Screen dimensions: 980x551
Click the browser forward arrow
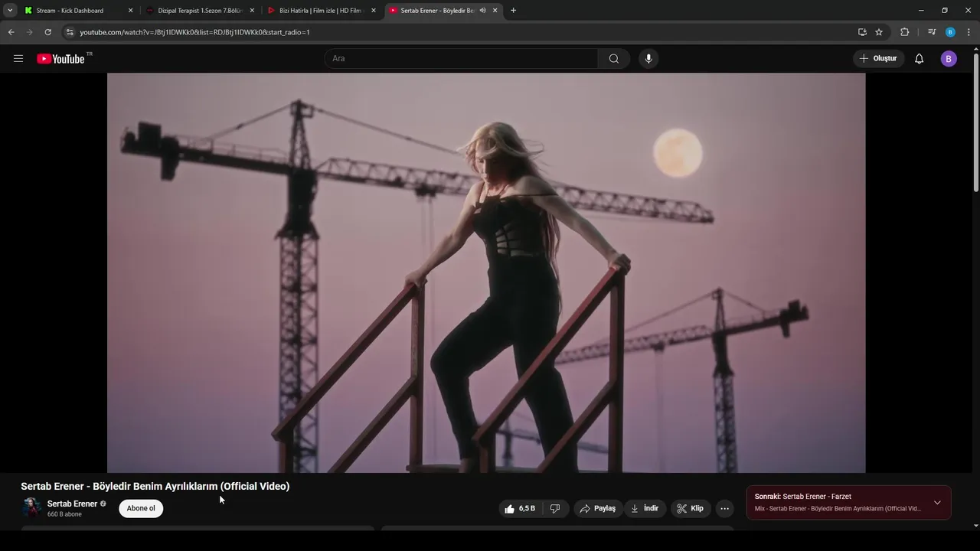29,32
